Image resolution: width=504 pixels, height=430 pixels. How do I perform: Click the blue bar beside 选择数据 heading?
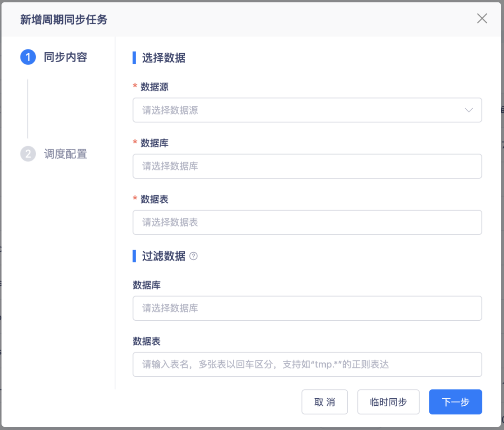point(134,58)
